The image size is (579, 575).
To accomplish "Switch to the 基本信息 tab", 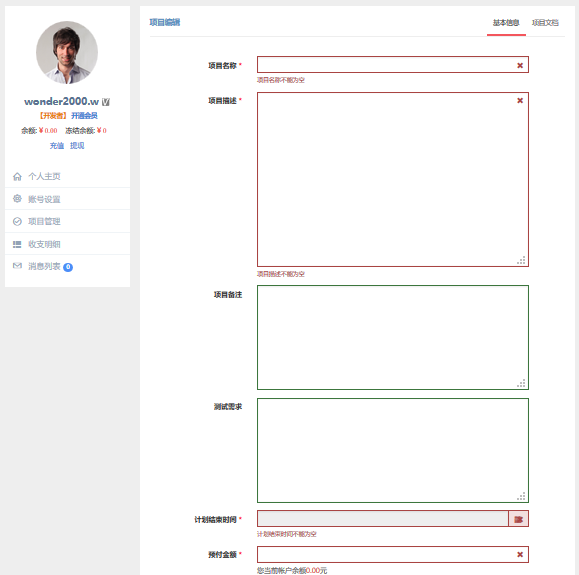I will [x=506, y=23].
